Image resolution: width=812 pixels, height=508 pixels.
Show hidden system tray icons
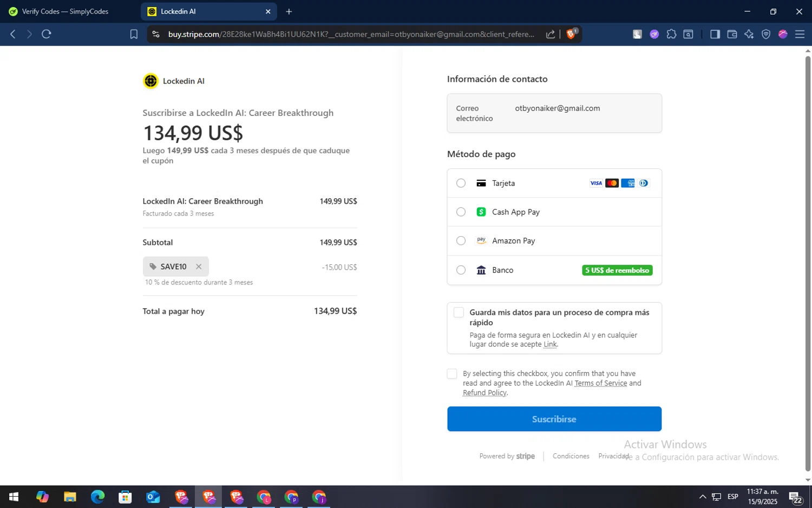click(703, 497)
